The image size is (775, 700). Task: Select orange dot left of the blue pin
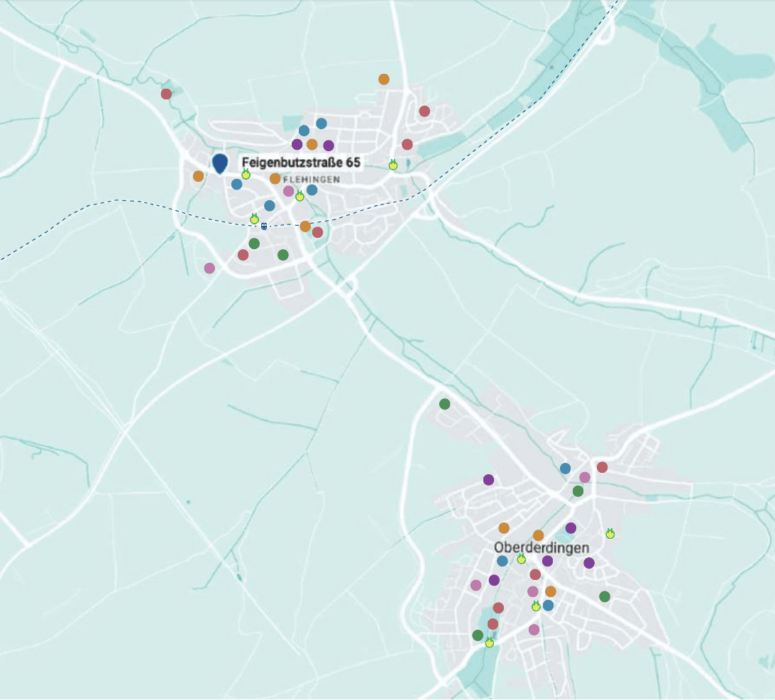pos(198,176)
